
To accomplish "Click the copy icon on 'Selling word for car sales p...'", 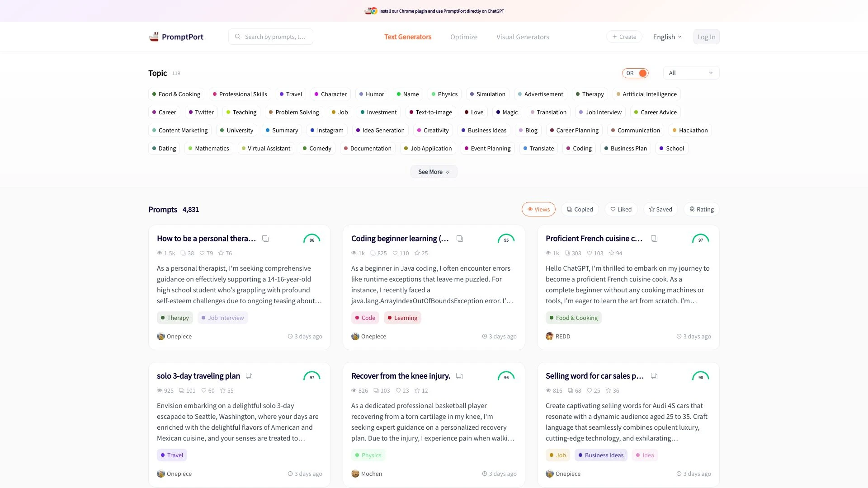I will pyautogui.click(x=654, y=376).
